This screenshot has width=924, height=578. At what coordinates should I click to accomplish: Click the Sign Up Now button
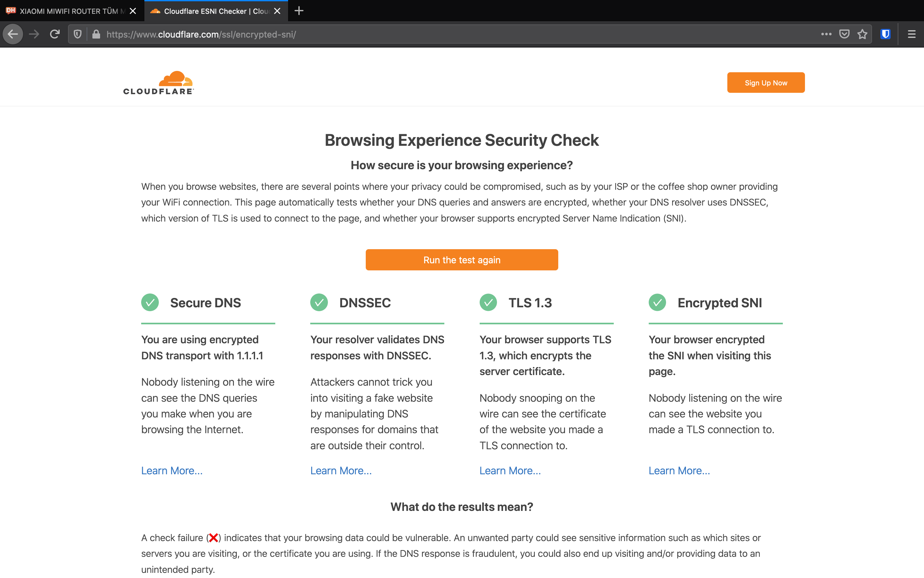pos(766,83)
